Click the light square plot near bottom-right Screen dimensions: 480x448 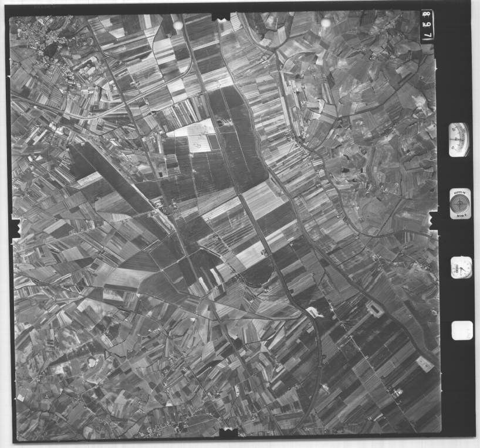point(425,364)
